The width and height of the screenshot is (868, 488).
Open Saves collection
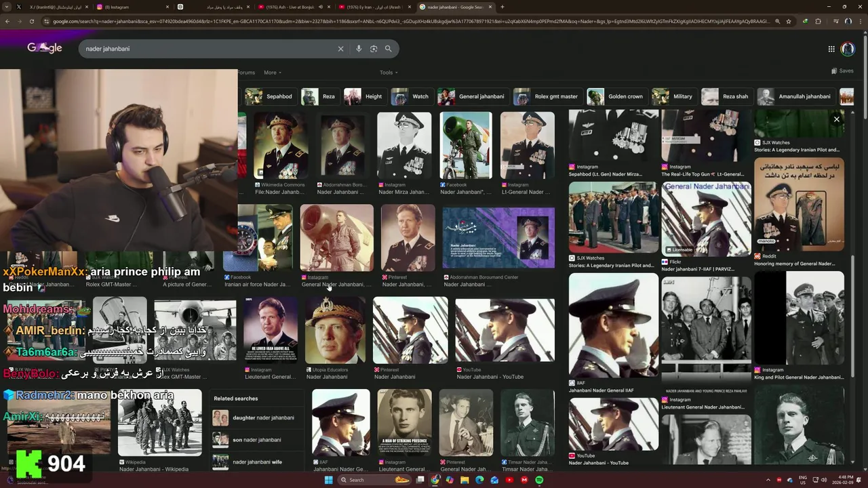842,70
